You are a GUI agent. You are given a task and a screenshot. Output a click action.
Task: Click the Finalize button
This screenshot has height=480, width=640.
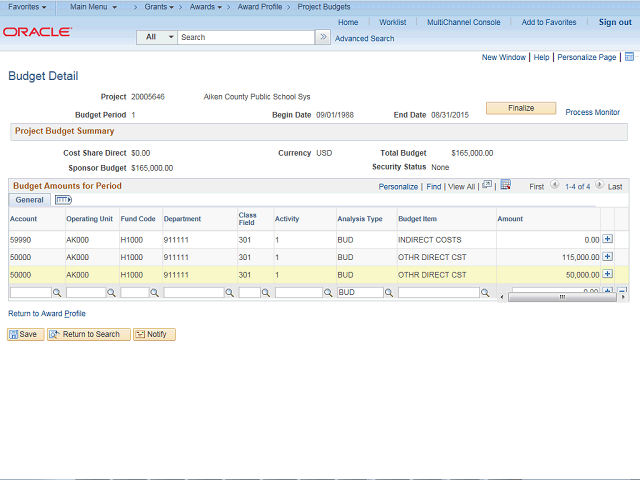(520, 108)
